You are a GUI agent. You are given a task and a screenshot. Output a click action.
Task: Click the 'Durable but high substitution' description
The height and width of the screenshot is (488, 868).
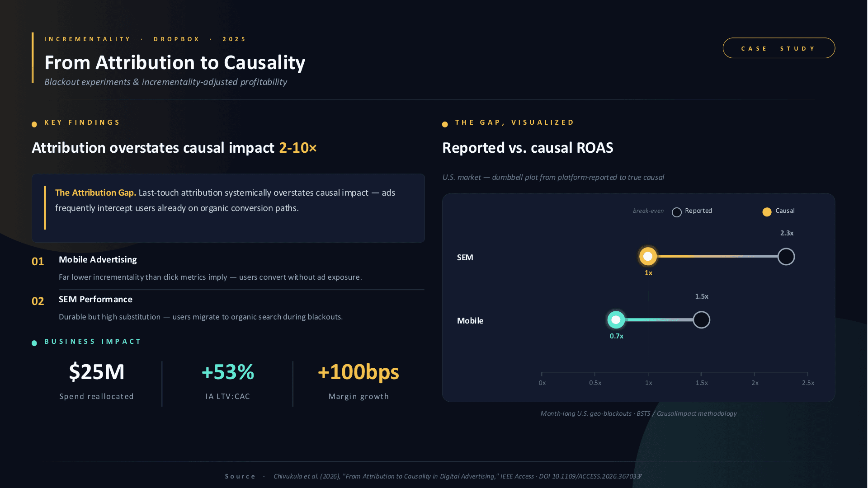pyautogui.click(x=201, y=317)
